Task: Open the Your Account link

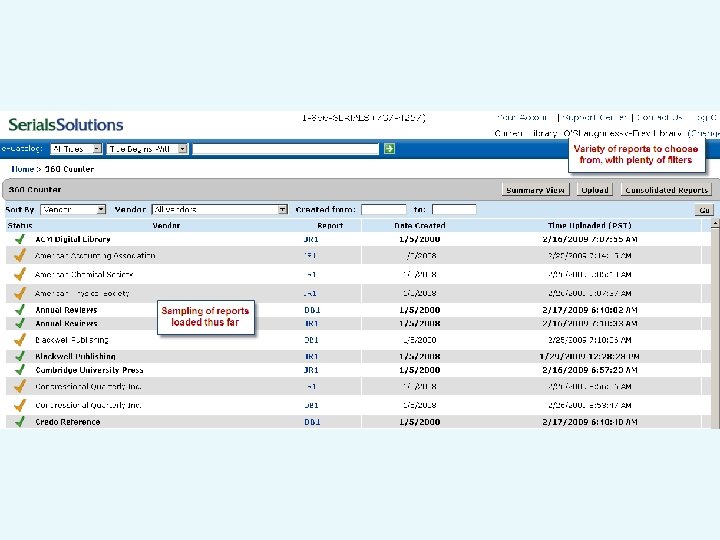Action: point(522,118)
